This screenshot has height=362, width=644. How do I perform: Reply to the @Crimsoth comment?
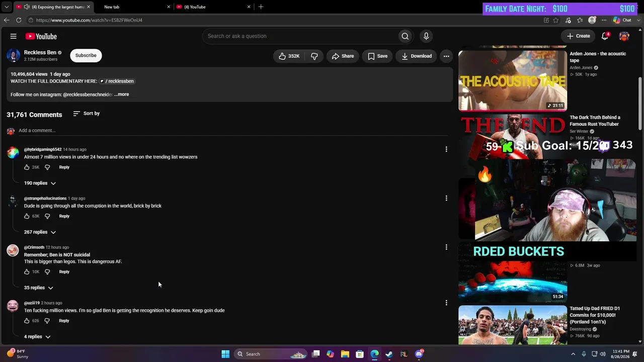64,272
